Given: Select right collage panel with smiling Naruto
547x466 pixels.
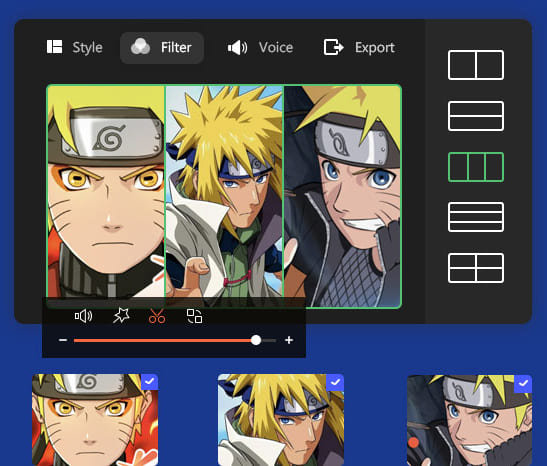Looking at the screenshot, I should coord(343,196).
